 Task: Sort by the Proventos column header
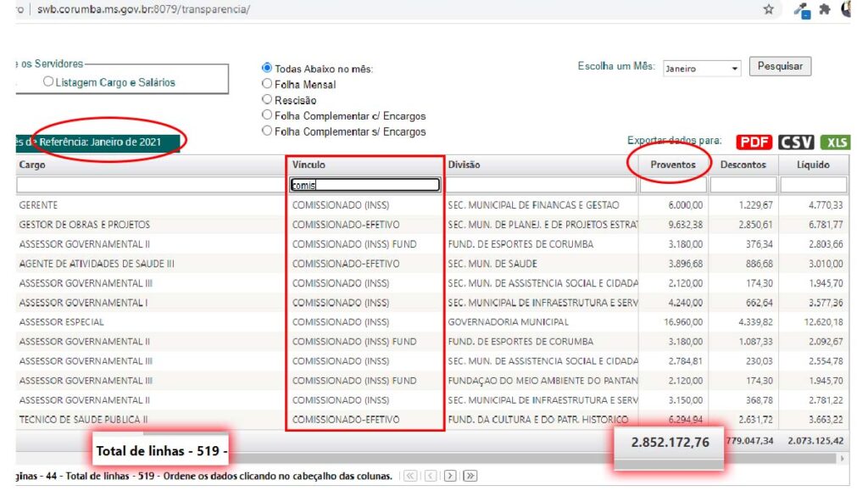coord(672,165)
